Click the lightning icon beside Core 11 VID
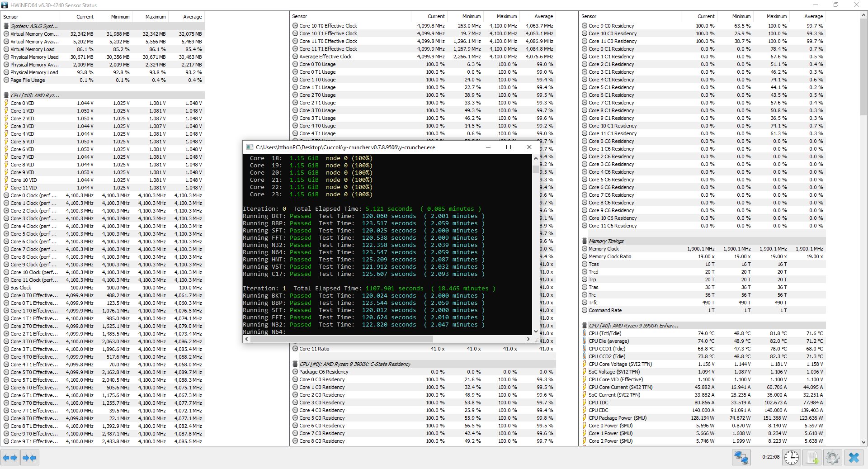Viewport: 868px width, 469px height. 6,188
